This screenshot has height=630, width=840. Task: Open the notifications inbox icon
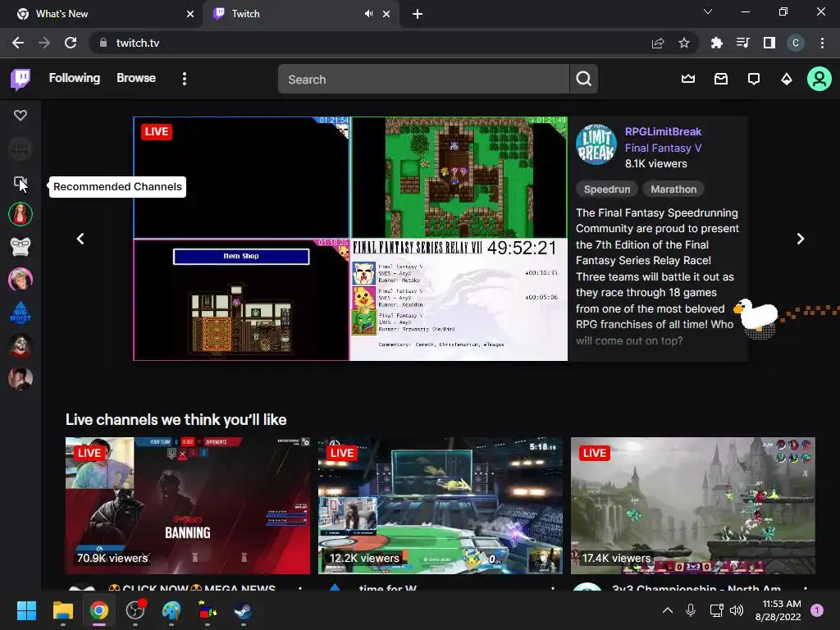(721, 80)
